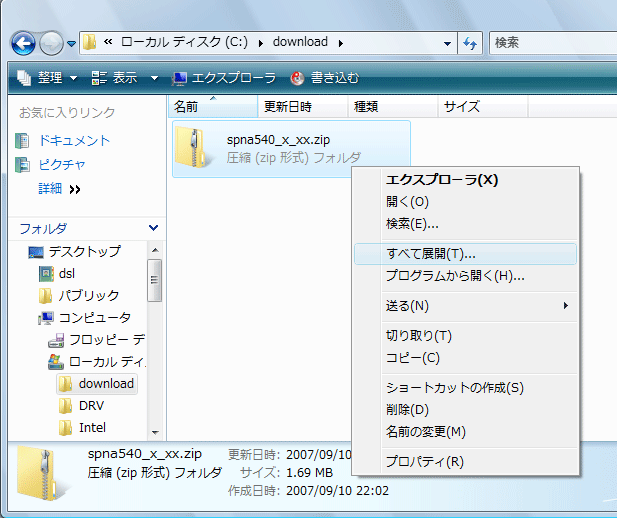Click the ドキュメント icon in favorites

[22, 141]
